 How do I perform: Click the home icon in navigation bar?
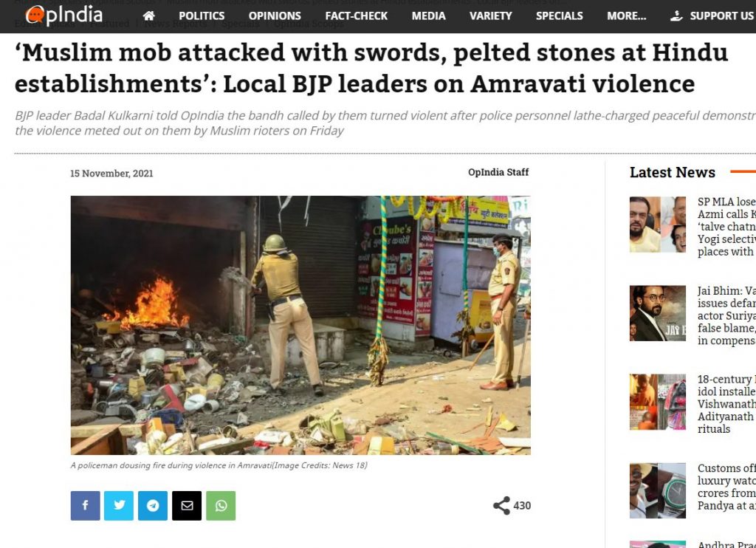point(149,16)
